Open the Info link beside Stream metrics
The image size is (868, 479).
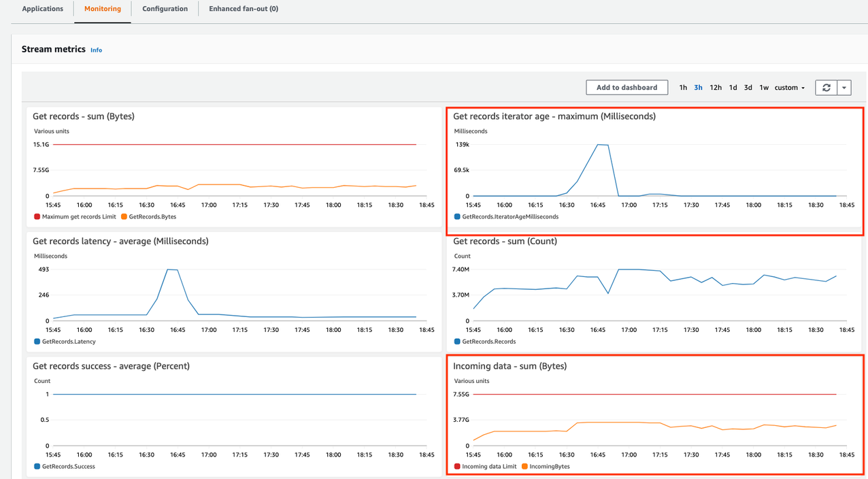(97, 50)
